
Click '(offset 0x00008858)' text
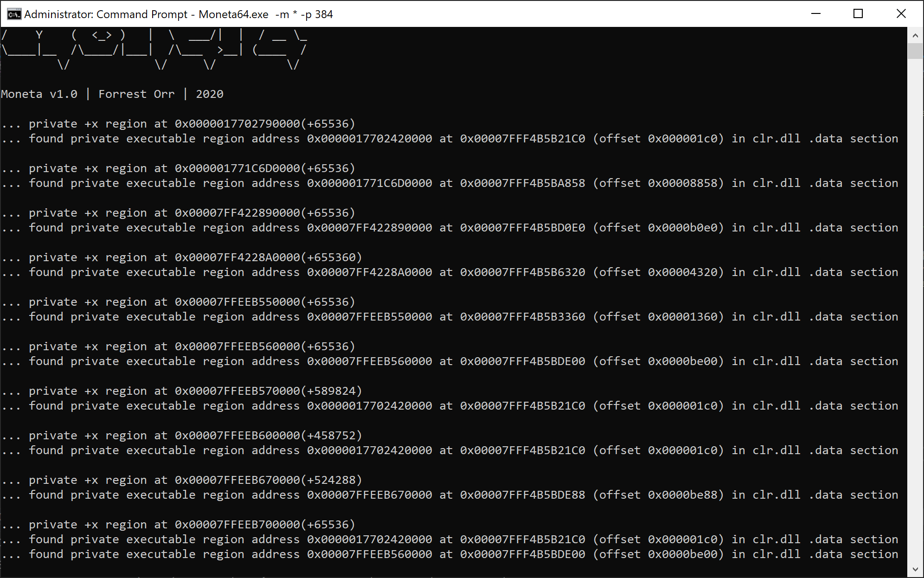tap(659, 183)
